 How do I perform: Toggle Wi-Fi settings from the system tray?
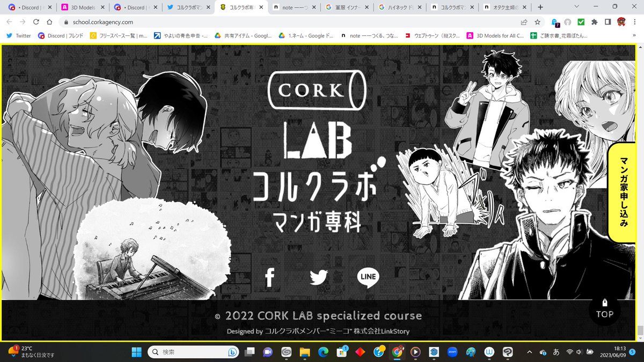(570, 352)
